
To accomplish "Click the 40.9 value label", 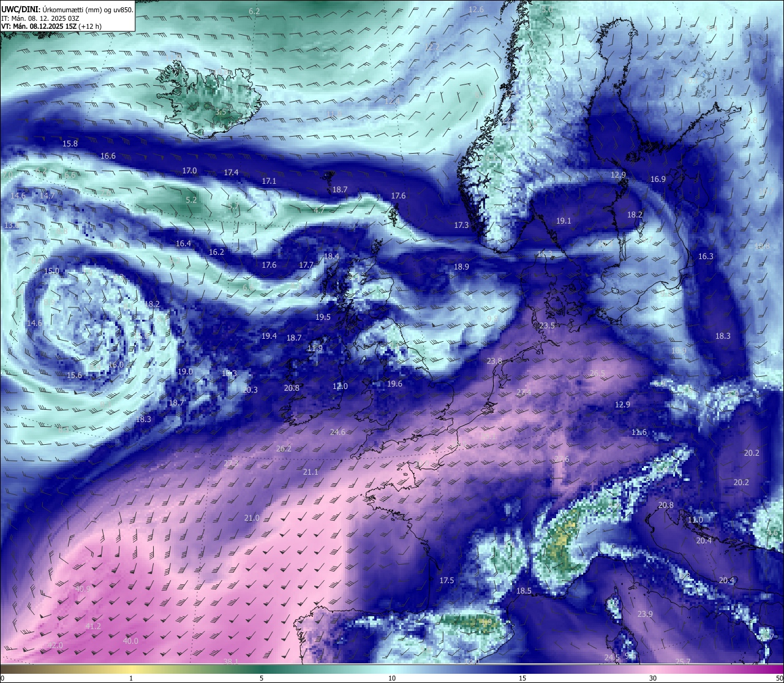I will click(83, 589).
